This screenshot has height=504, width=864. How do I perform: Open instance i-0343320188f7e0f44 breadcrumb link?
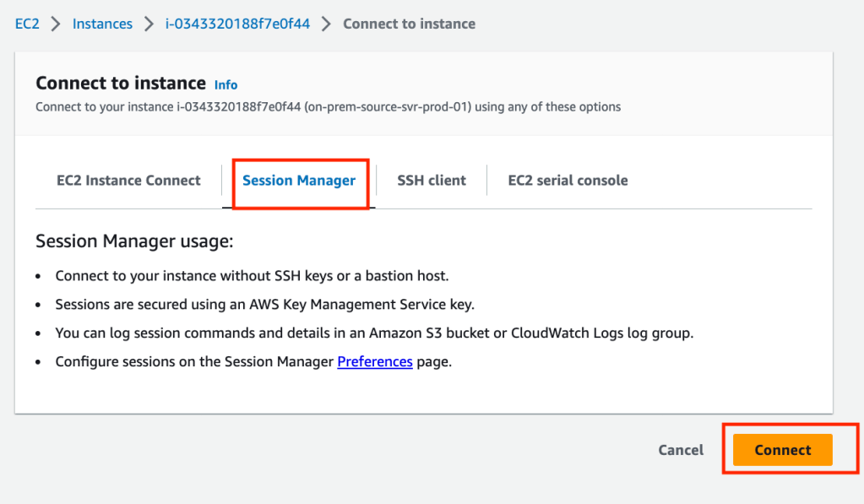click(237, 24)
